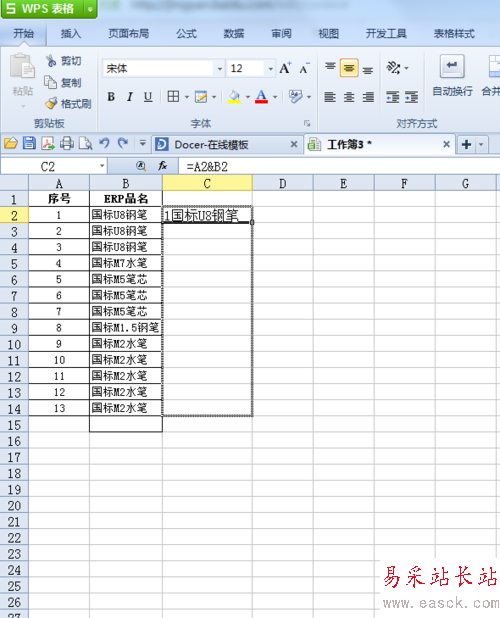Click the Open folder icon
The image size is (500, 618).
(x=11, y=143)
